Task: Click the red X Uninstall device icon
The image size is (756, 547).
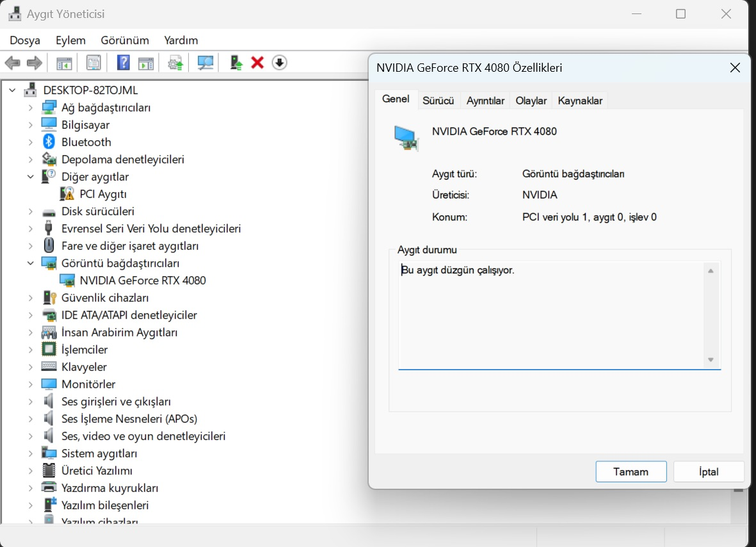Action: coord(257,63)
